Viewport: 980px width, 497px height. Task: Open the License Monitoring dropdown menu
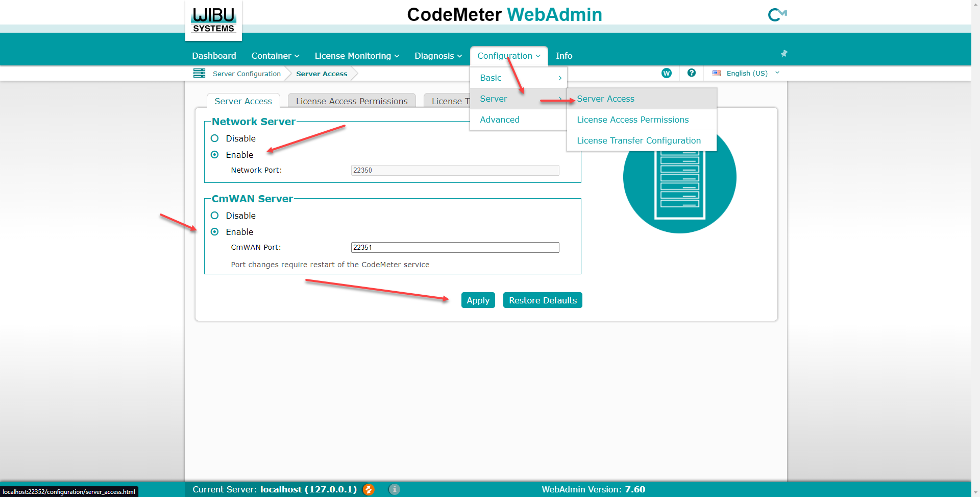click(x=357, y=56)
